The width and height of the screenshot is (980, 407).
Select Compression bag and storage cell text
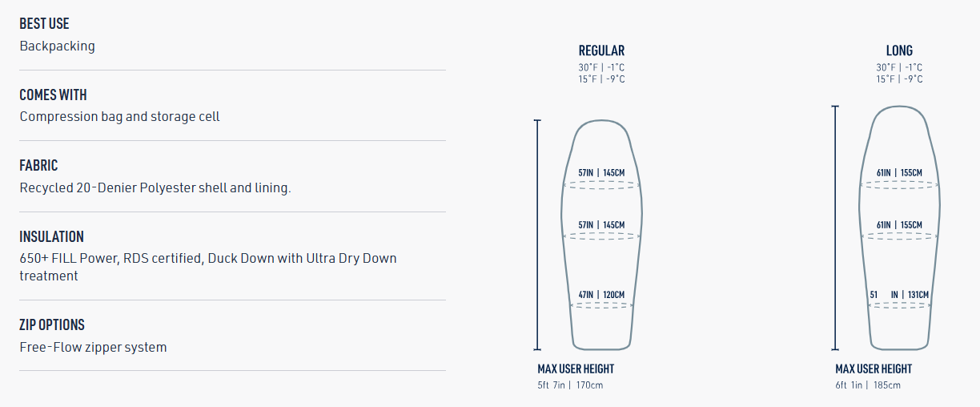point(119,117)
